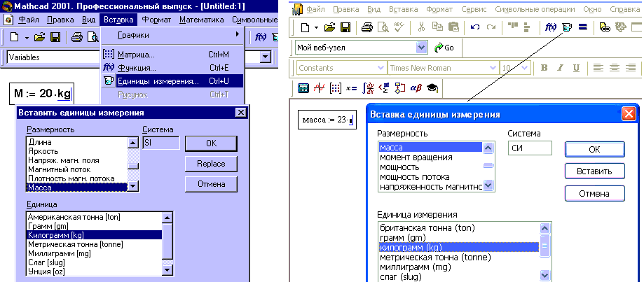Open the Constants style dropdown
Screen dimensions: 644x282
(381, 68)
